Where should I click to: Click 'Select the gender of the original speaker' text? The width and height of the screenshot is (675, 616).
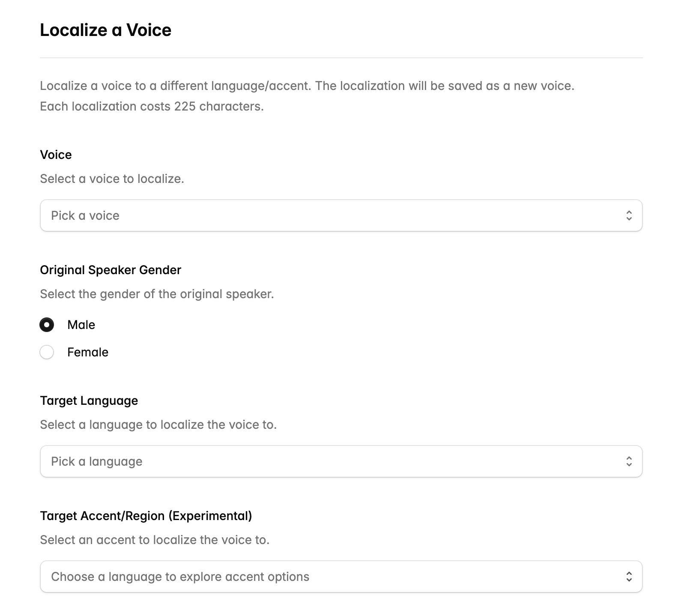157,294
